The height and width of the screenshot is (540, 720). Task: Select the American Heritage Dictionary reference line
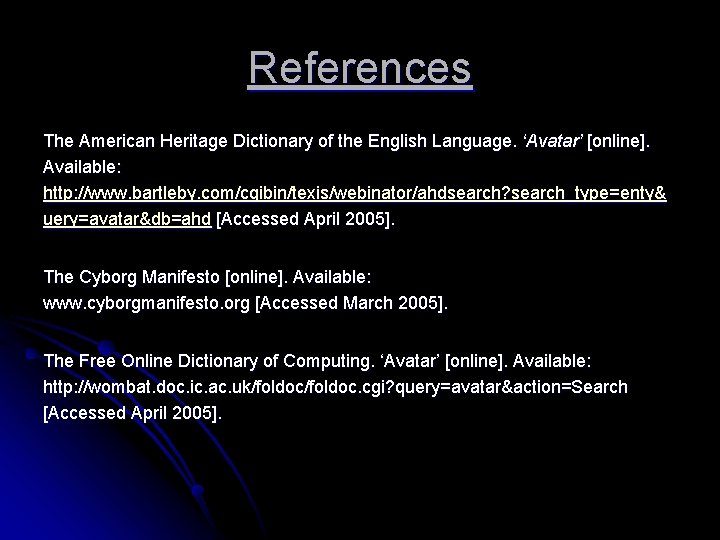347,141
